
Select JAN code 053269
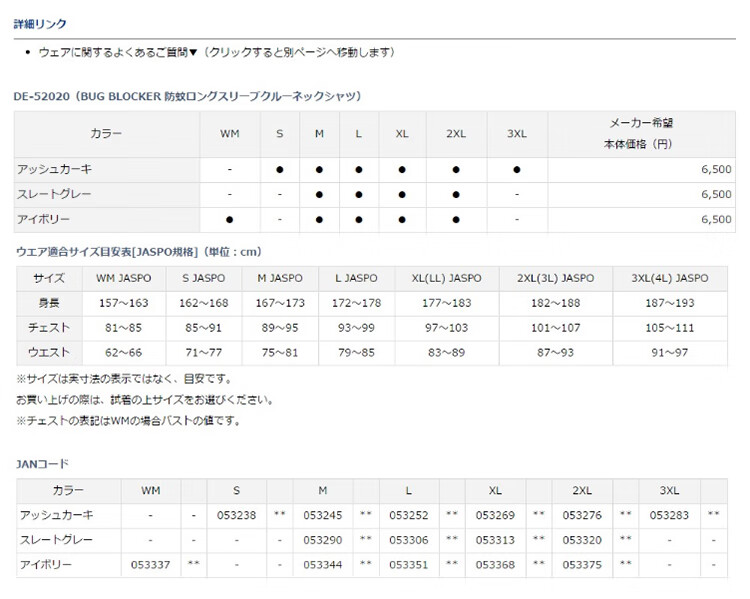click(495, 515)
